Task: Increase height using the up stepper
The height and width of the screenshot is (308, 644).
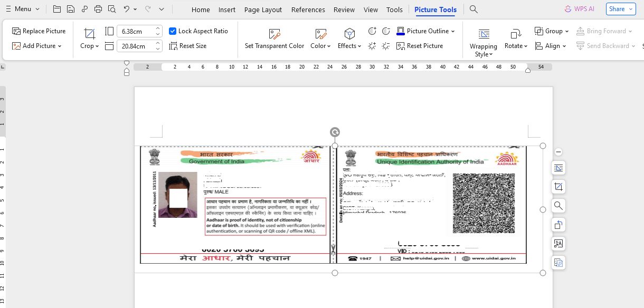Action: (x=158, y=28)
